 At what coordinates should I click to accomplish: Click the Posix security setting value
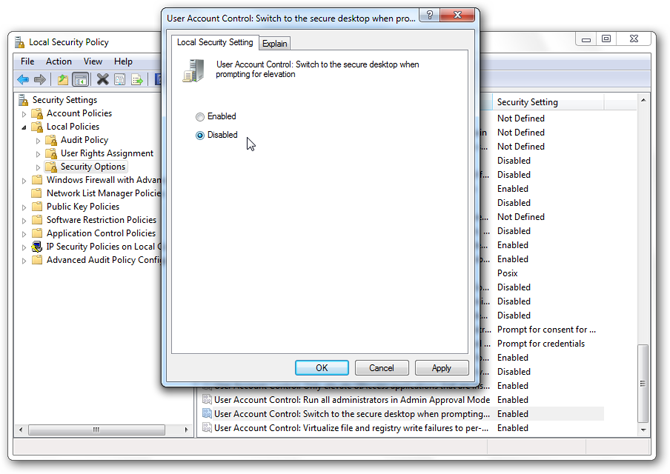point(507,273)
